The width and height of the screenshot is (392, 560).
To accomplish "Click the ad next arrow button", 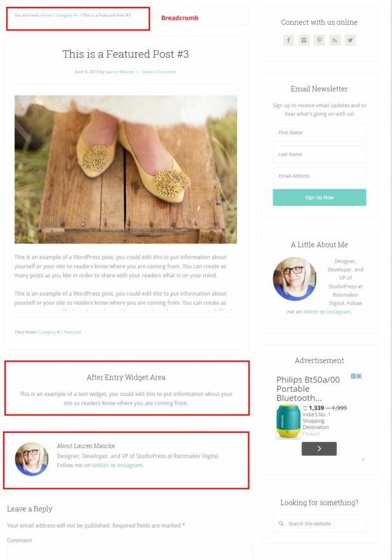I will coord(319,449).
